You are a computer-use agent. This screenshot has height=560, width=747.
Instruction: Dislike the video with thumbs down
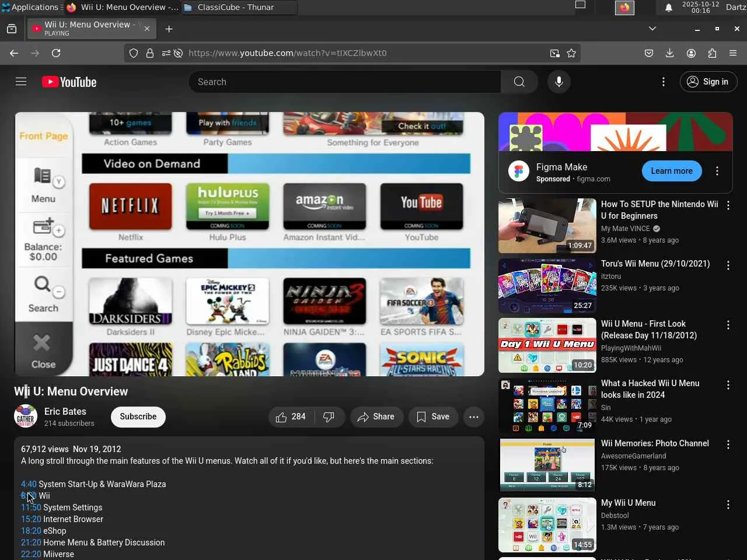(x=329, y=417)
